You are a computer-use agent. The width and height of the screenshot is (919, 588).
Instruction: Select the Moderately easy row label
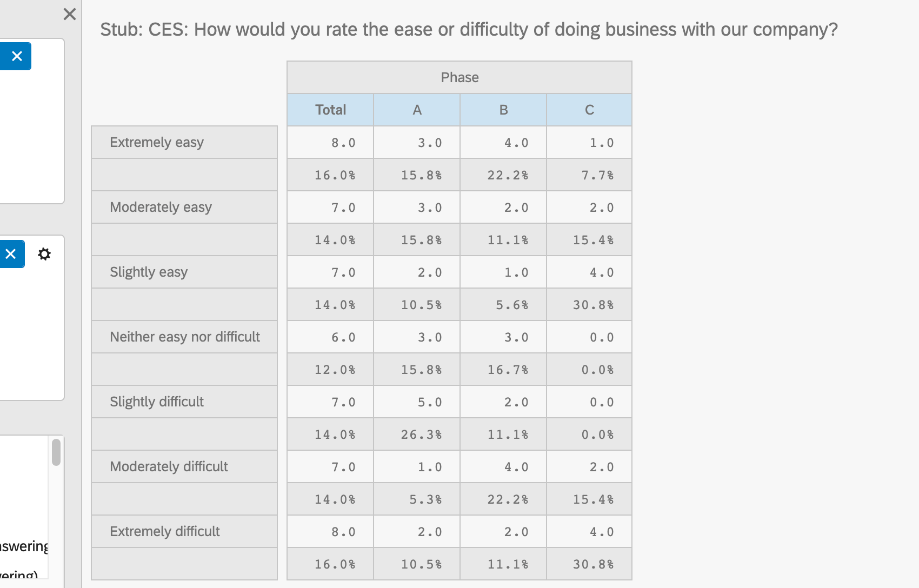pyautogui.click(x=161, y=207)
